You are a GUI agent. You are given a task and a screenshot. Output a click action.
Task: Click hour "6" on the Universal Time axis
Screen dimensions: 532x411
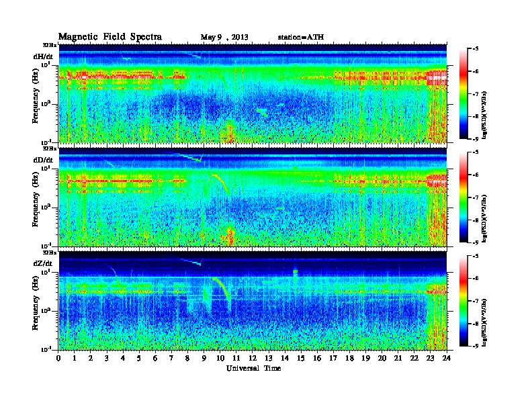[155, 358]
